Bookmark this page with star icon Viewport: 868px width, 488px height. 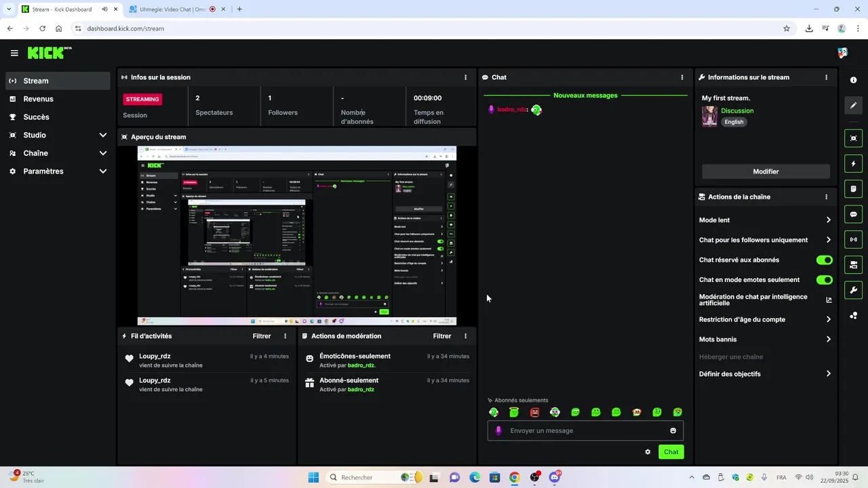tap(787, 28)
